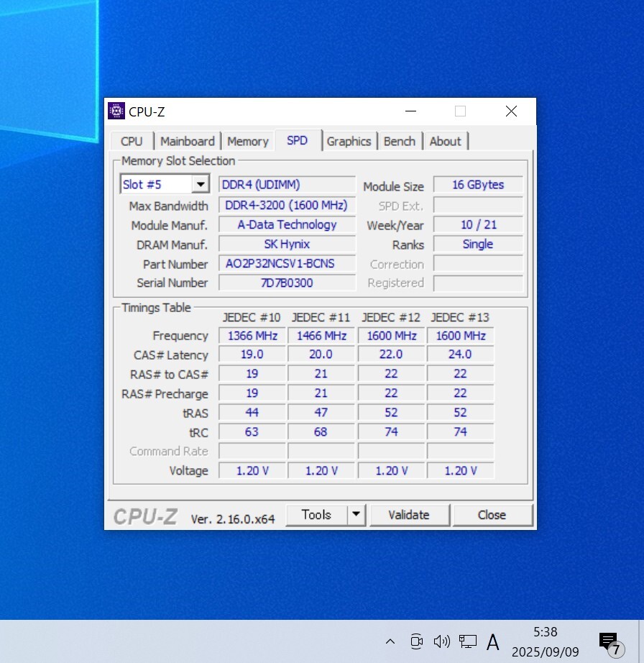
Task: Click the JEDEC #10 voltage 1.20 V cell
Action: (x=252, y=471)
